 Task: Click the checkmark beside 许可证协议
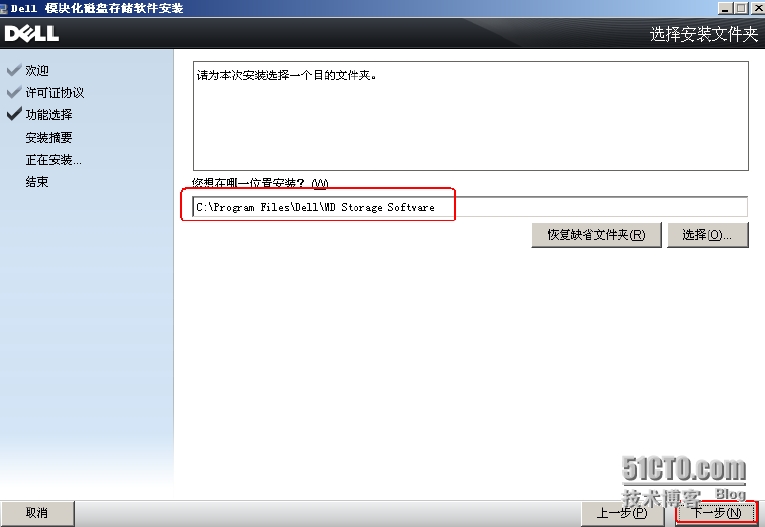14,92
